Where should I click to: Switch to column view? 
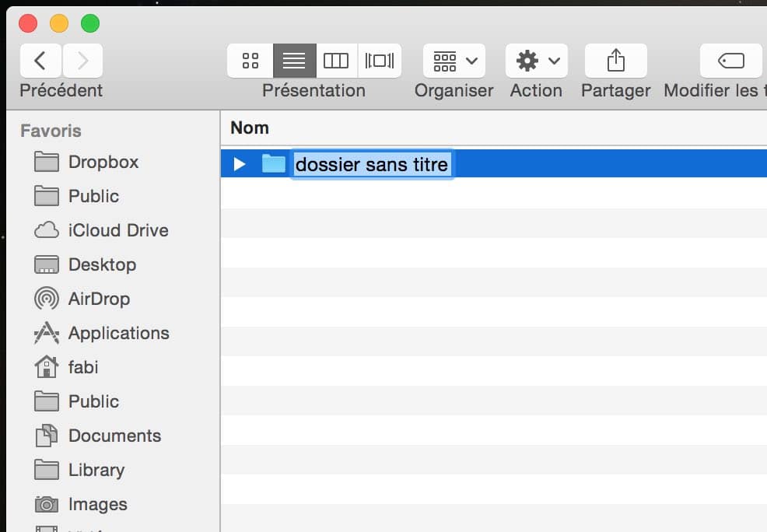coord(337,61)
